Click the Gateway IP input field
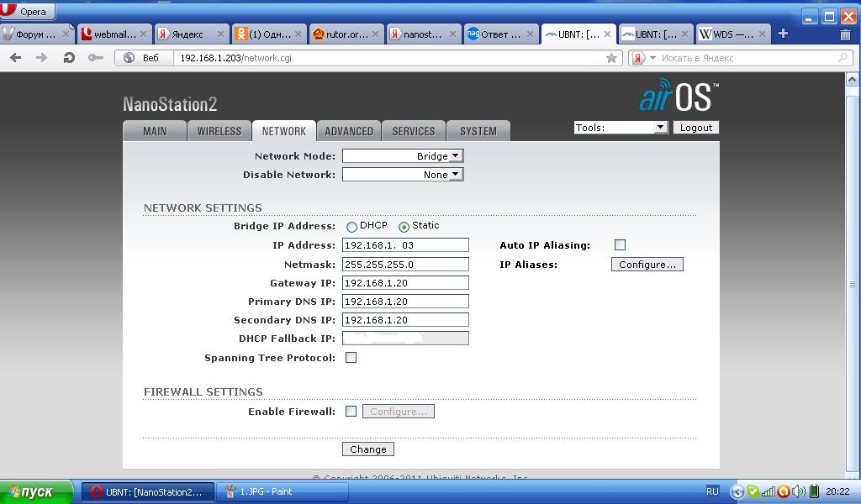Viewport: 861px width, 504px height. click(405, 283)
